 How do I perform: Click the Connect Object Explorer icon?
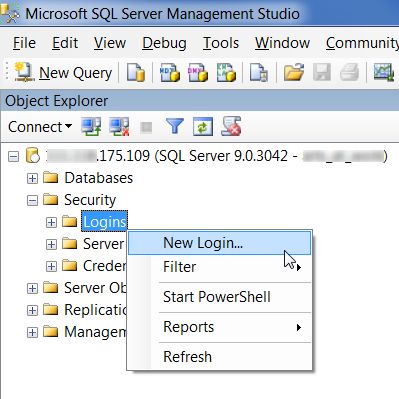point(91,127)
